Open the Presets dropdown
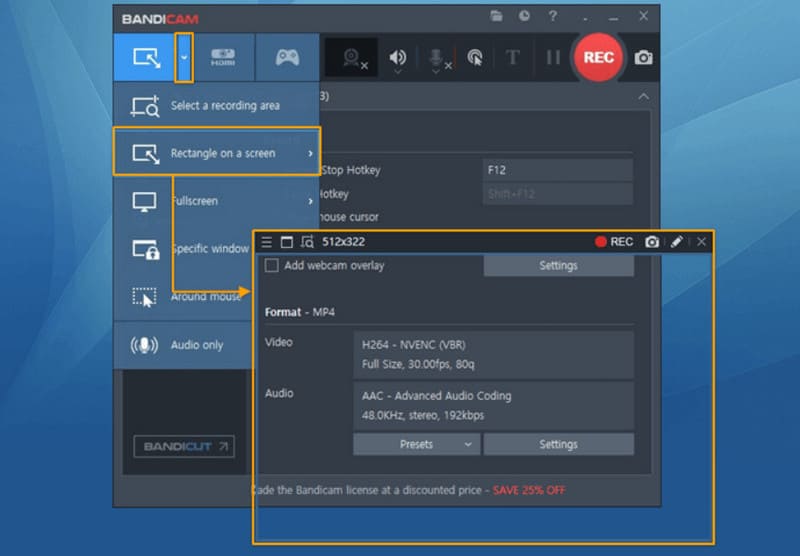The image size is (800, 556). tap(416, 444)
